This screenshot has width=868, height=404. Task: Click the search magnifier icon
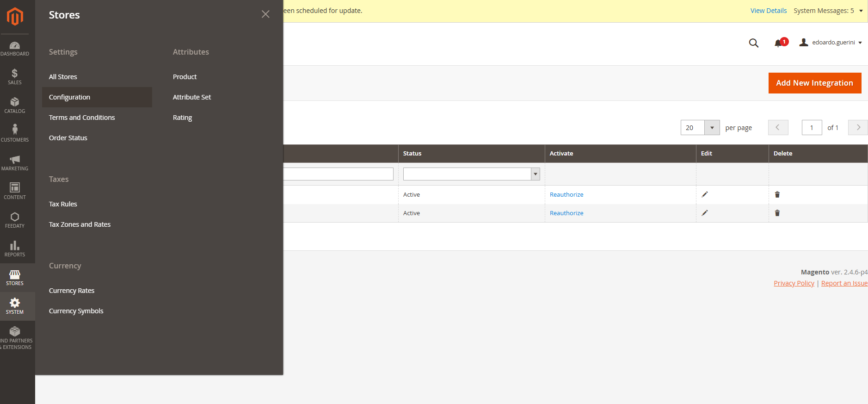tap(754, 43)
